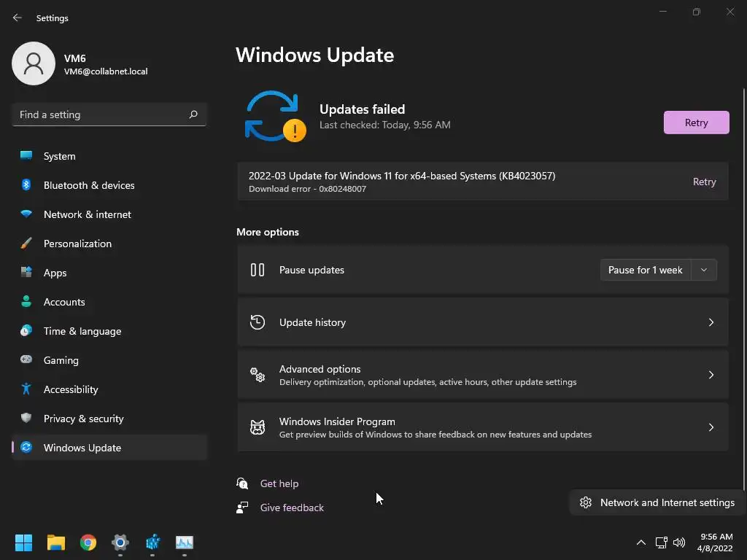Click the Apps icon in sidebar
The image size is (747, 560).
(26, 272)
